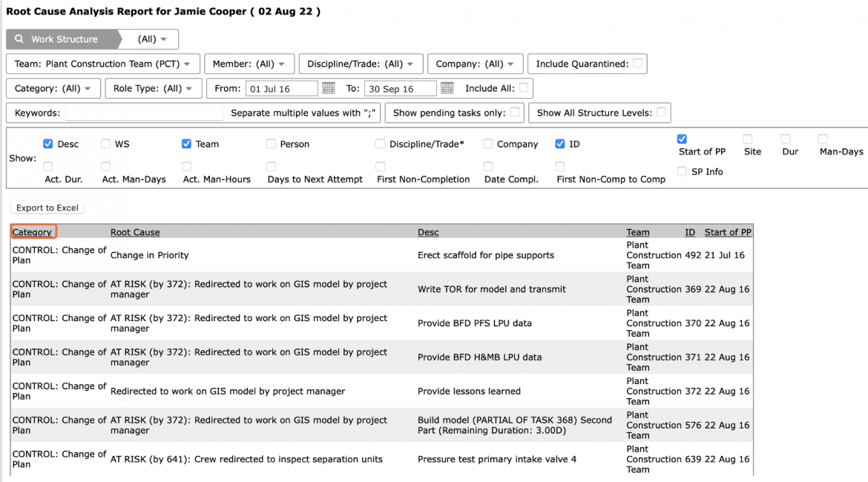Uncheck the ID show checkbox
This screenshot has height=482, width=868.
tap(560, 144)
